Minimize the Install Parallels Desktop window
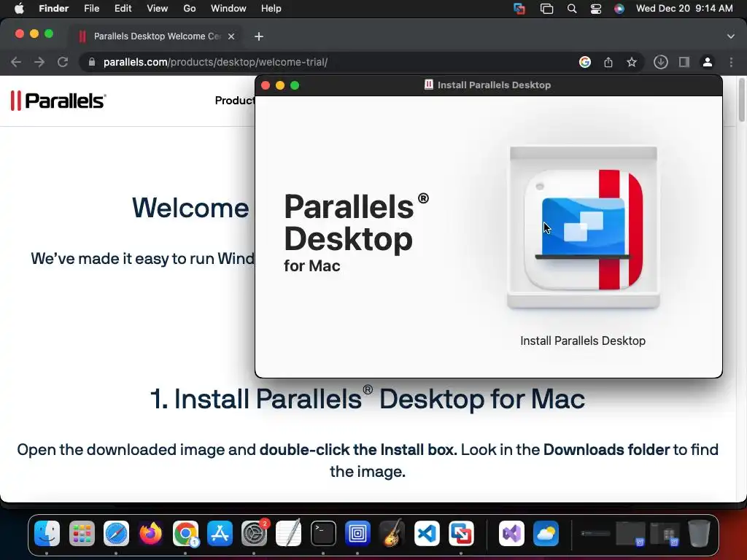747x560 pixels. point(280,85)
